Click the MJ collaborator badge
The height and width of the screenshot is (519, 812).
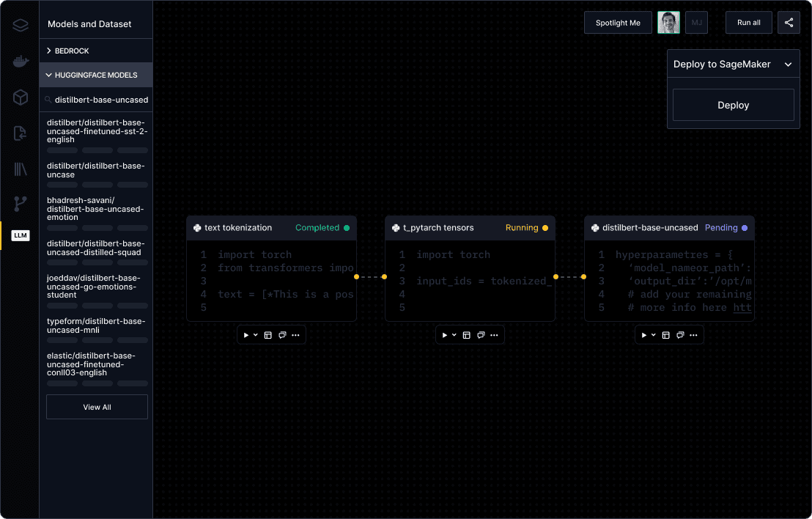click(696, 23)
